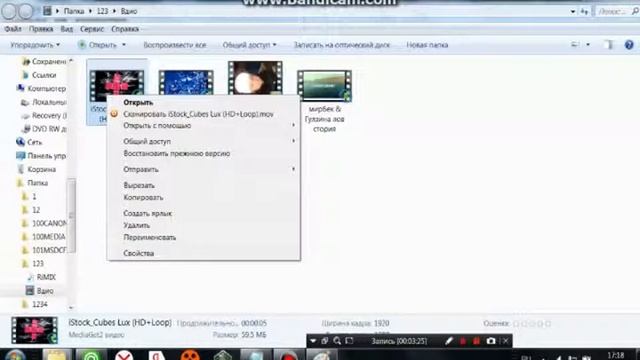The image size is (640, 360).
Task: Expand the toolbar Общий доступ dropdown
Action: coord(249,45)
